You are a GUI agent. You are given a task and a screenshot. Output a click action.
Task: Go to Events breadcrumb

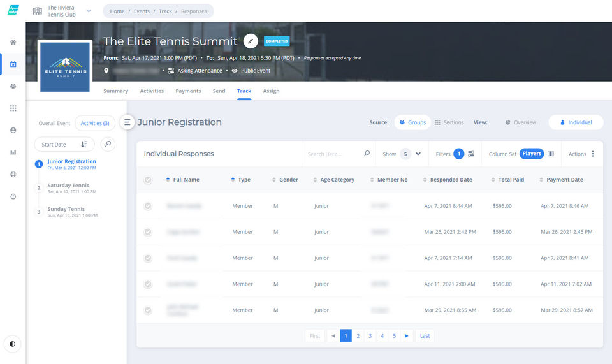[142, 11]
